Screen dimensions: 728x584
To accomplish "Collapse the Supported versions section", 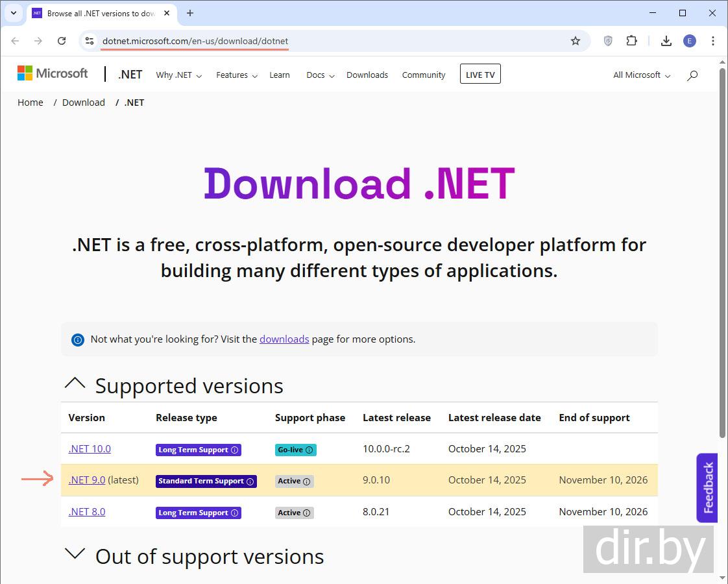I will pos(75,385).
